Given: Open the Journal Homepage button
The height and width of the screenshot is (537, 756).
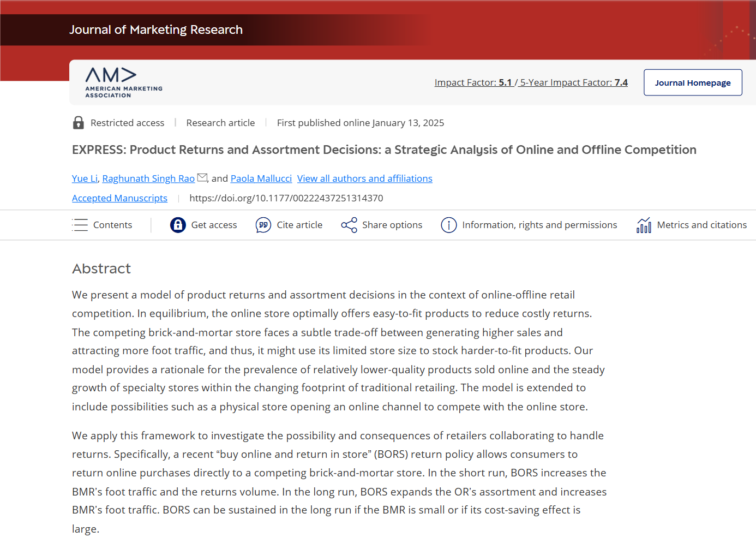Looking at the screenshot, I should click(693, 82).
